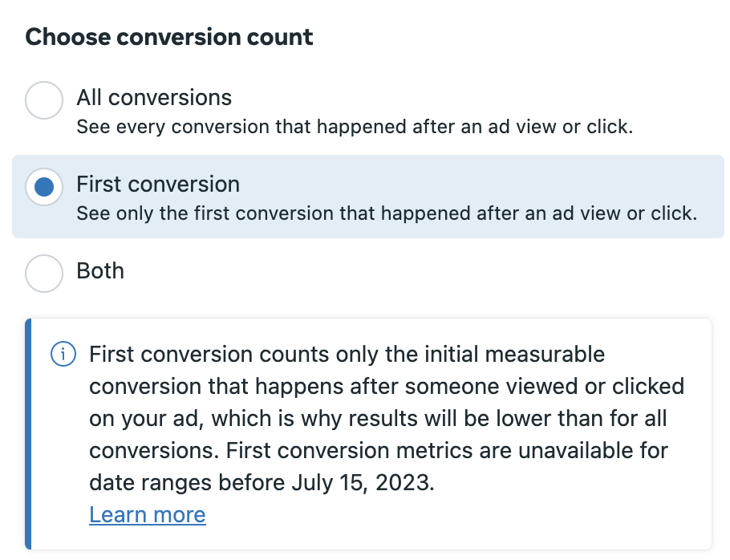
Task: Click the info circle icon in notice
Action: (x=63, y=355)
